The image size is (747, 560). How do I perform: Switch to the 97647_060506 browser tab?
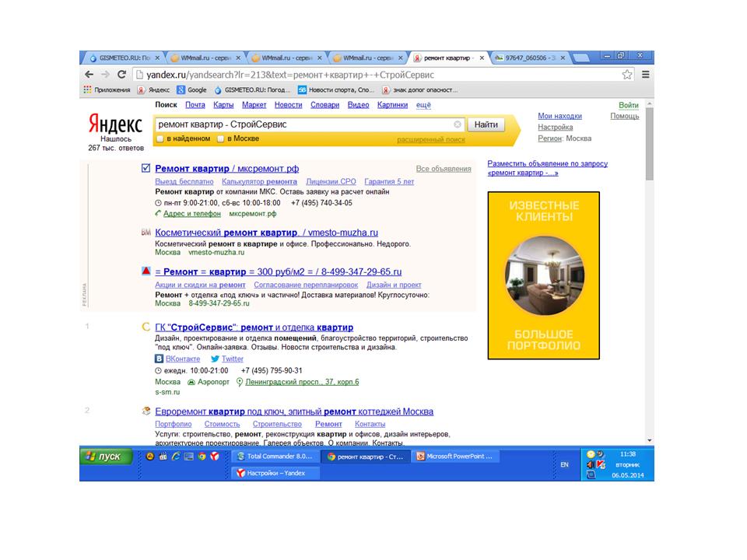point(530,58)
